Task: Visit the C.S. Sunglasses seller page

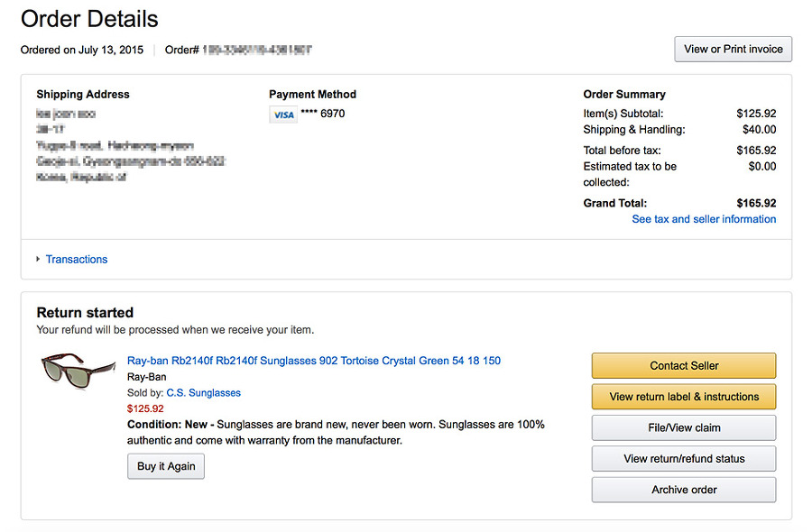Action: coord(204,393)
